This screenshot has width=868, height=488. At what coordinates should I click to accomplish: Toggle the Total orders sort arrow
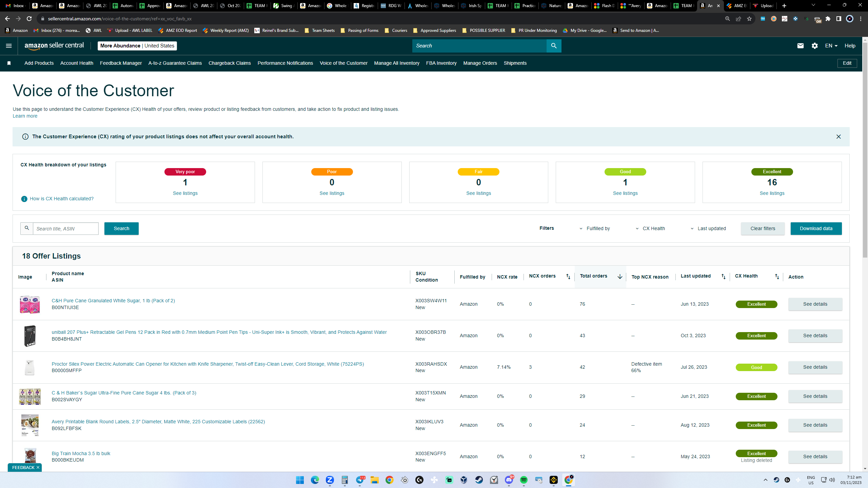(620, 277)
